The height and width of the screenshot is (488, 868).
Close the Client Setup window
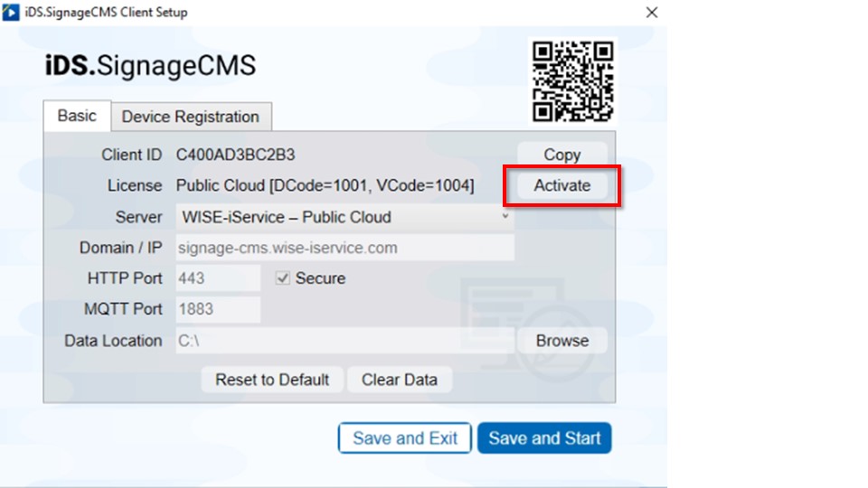point(651,14)
